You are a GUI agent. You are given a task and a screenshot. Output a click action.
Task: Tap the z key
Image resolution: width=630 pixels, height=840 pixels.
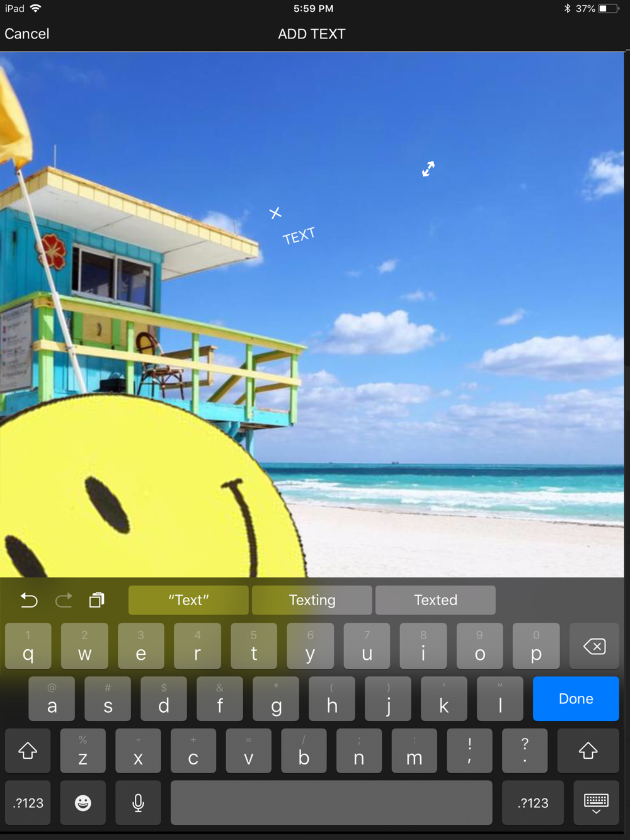coord(83,751)
